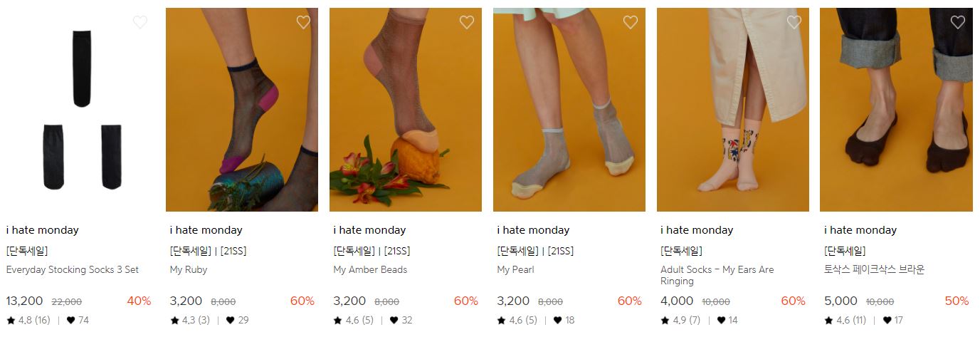The height and width of the screenshot is (347, 980).
Task: Click star rating icon under Adult Socks
Action: (x=665, y=321)
